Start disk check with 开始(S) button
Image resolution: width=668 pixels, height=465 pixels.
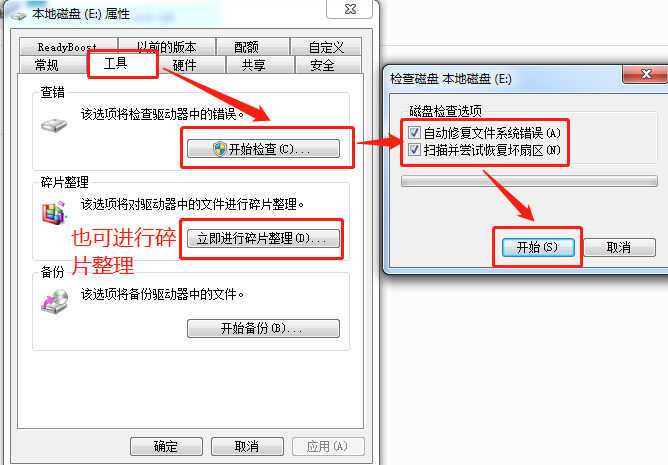tap(538, 247)
